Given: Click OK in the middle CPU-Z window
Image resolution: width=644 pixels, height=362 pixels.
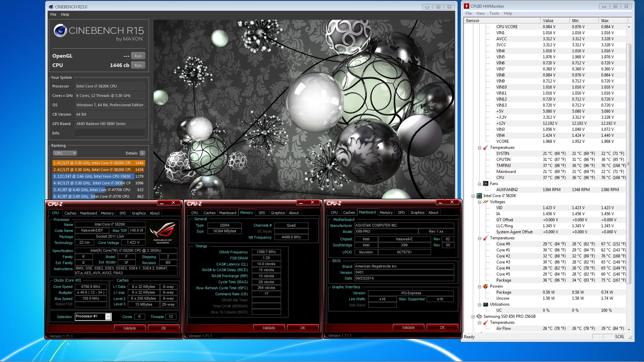Looking at the screenshot, I should tap(303, 328).
